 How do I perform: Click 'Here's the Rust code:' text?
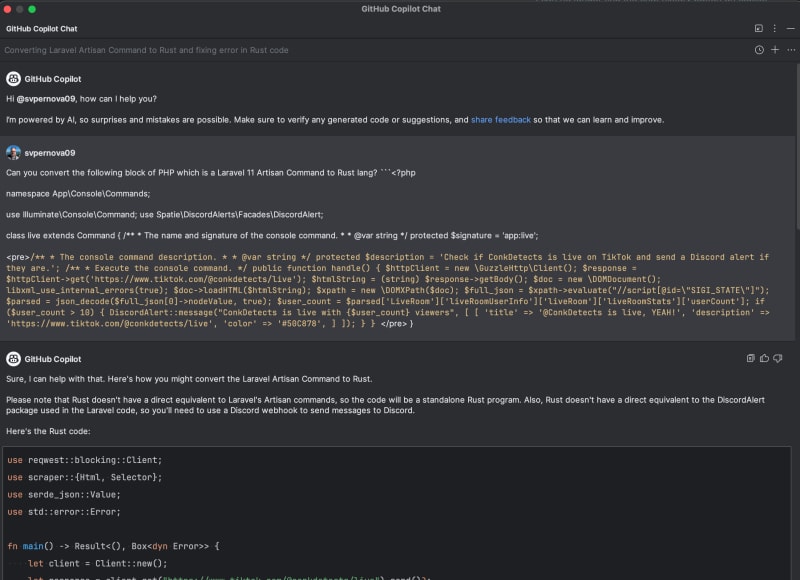tap(48, 432)
